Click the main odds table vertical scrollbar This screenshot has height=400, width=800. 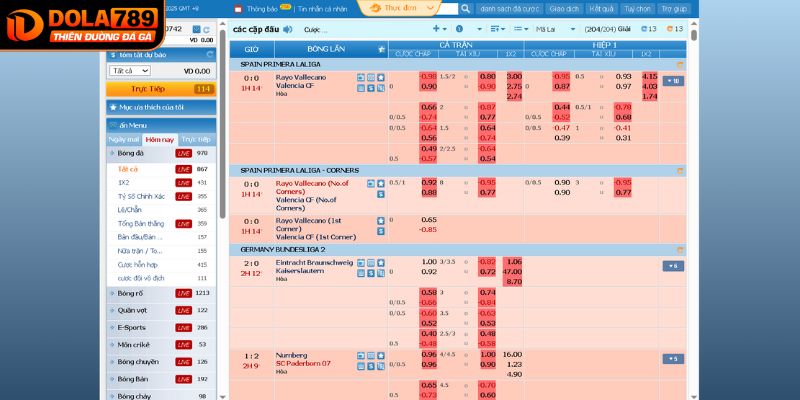(693, 36)
